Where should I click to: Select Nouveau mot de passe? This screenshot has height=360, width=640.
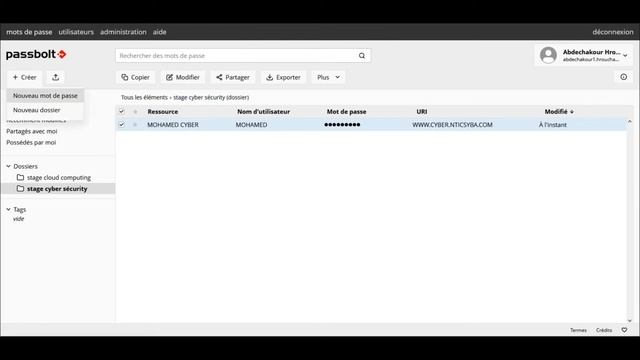(x=45, y=96)
